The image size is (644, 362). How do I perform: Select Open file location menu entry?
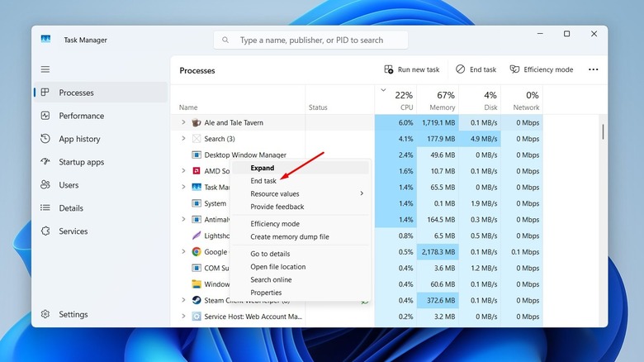click(x=277, y=267)
